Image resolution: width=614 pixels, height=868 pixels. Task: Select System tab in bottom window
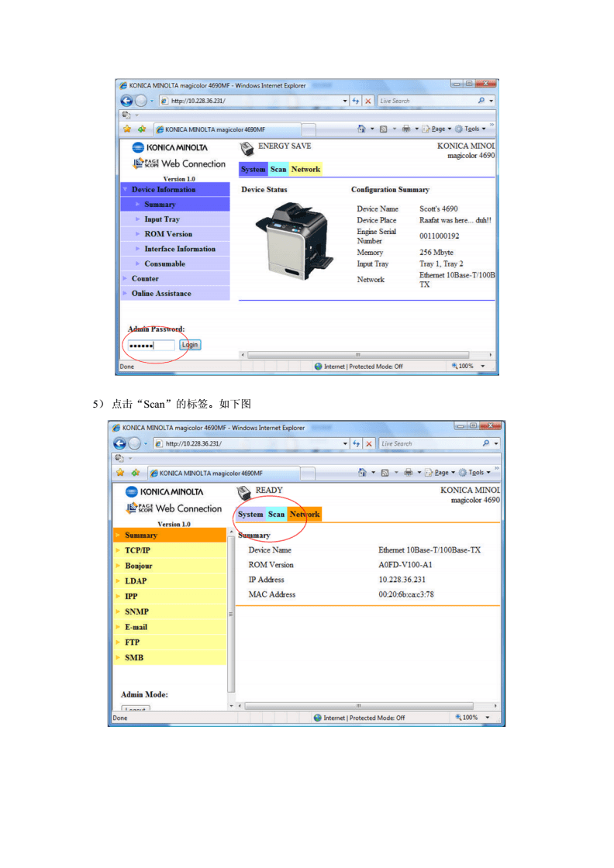click(x=250, y=515)
